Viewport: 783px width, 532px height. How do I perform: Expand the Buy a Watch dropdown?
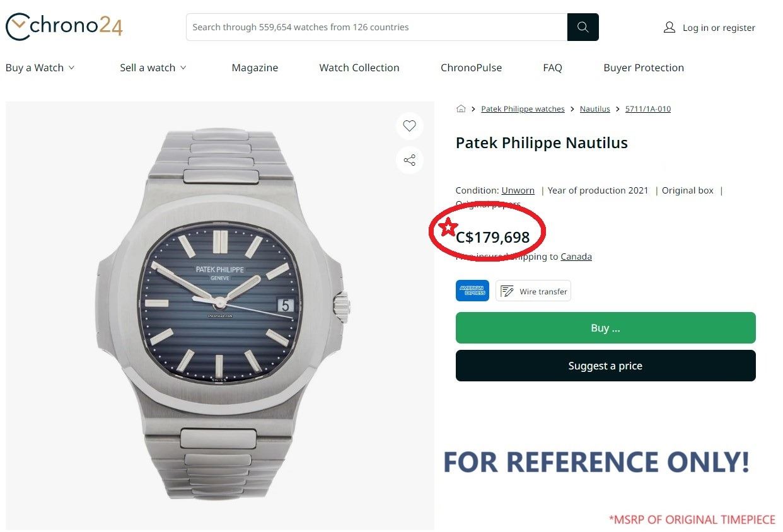pyautogui.click(x=40, y=68)
